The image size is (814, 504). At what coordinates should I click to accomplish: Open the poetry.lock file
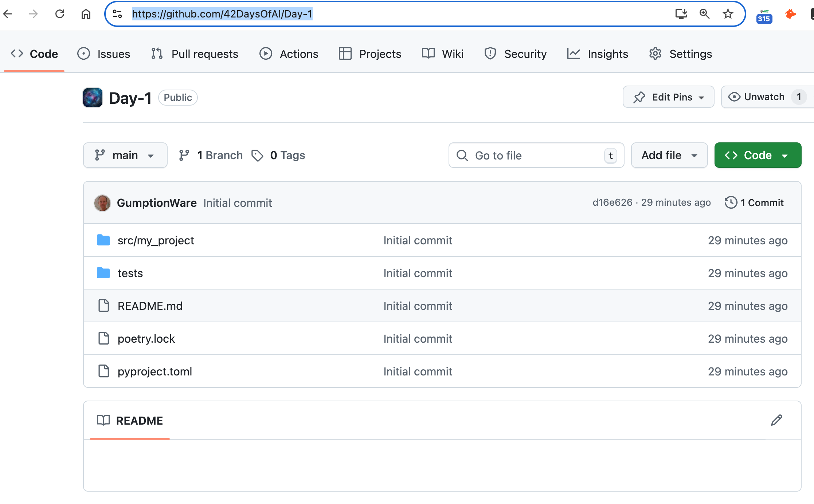tap(146, 339)
